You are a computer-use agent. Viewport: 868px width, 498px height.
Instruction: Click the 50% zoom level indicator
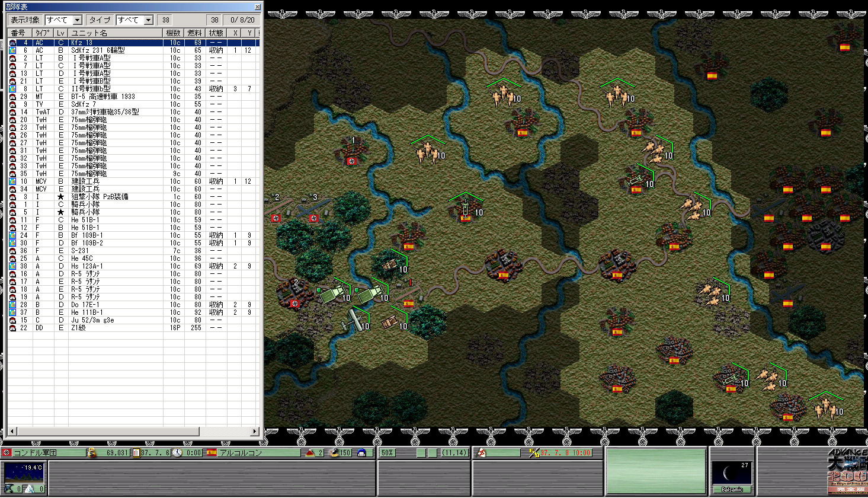(387, 452)
